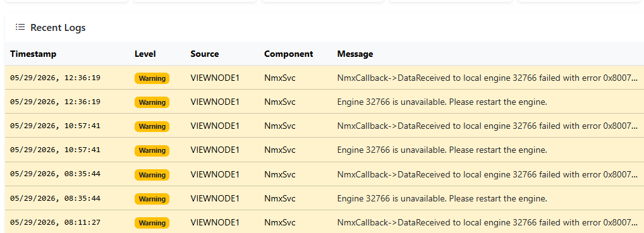The height and width of the screenshot is (233, 644).
Task: Click the Component column header
Action: click(288, 54)
